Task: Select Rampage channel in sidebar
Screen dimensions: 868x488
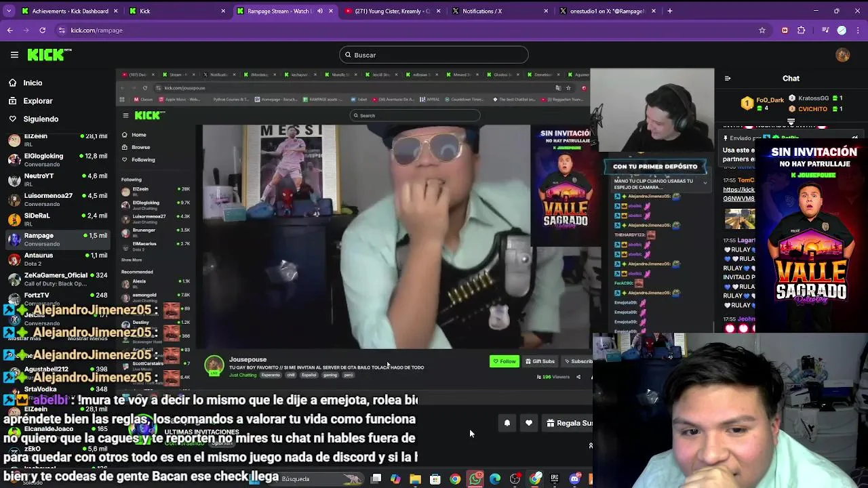Action: coord(58,239)
